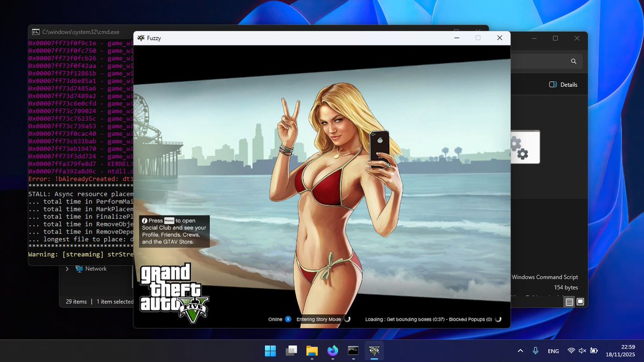This screenshot has height=362, width=644.
Task: Switch File Explorer to details list view
Action: [569, 302]
